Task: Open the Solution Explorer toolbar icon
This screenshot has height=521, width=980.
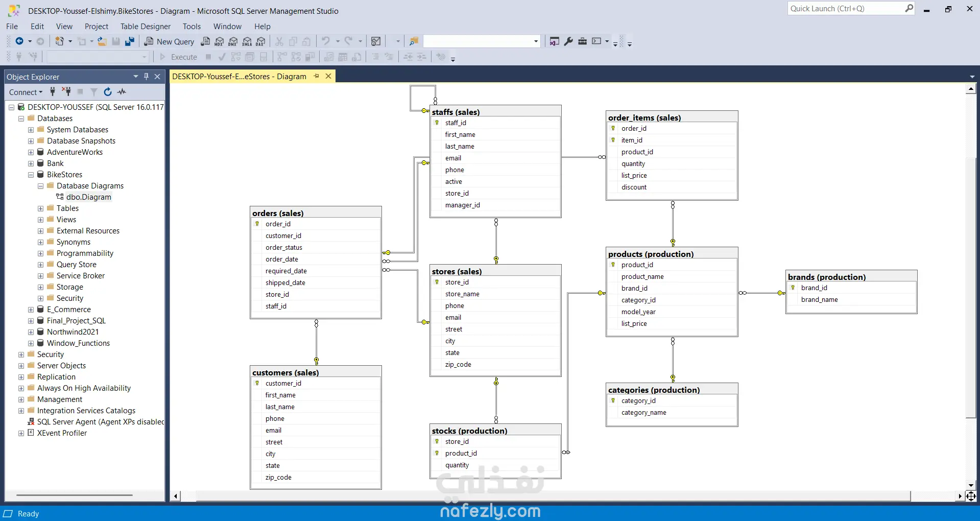Action: point(555,41)
